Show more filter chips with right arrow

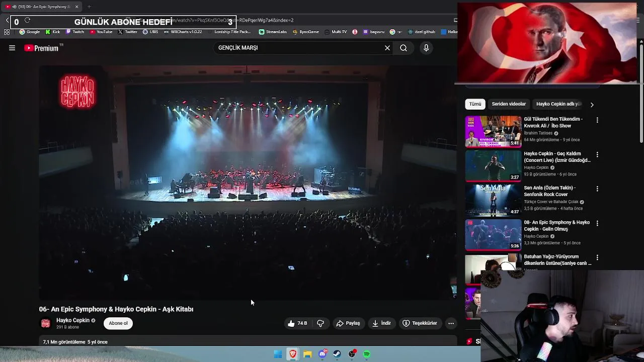click(x=592, y=105)
